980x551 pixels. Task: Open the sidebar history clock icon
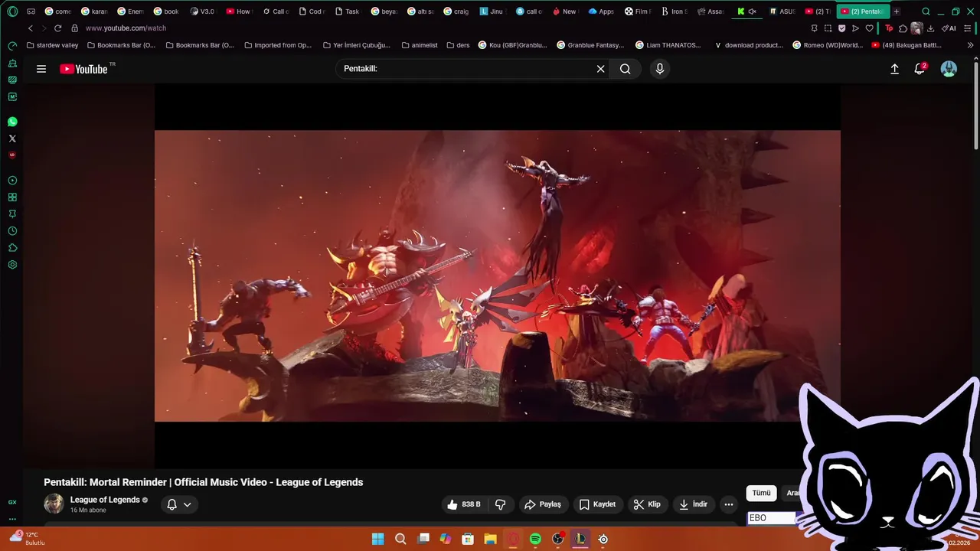pyautogui.click(x=12, y=231)
